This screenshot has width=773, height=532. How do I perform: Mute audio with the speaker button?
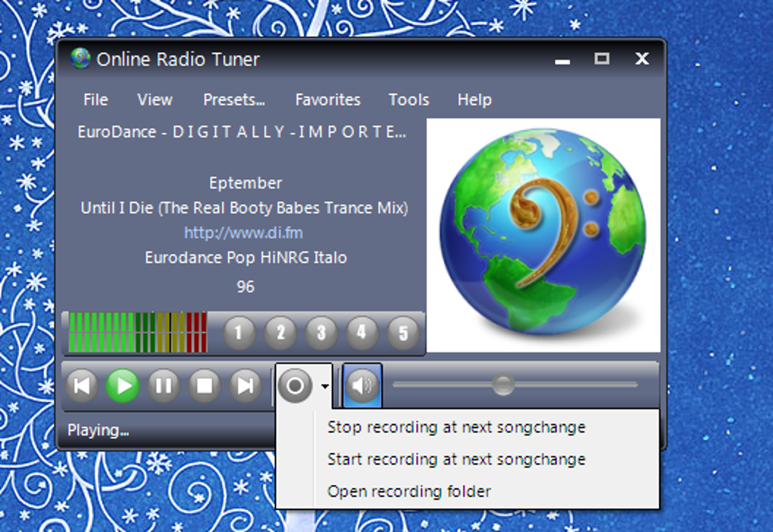pyautogui.click(x=362, y=385)
